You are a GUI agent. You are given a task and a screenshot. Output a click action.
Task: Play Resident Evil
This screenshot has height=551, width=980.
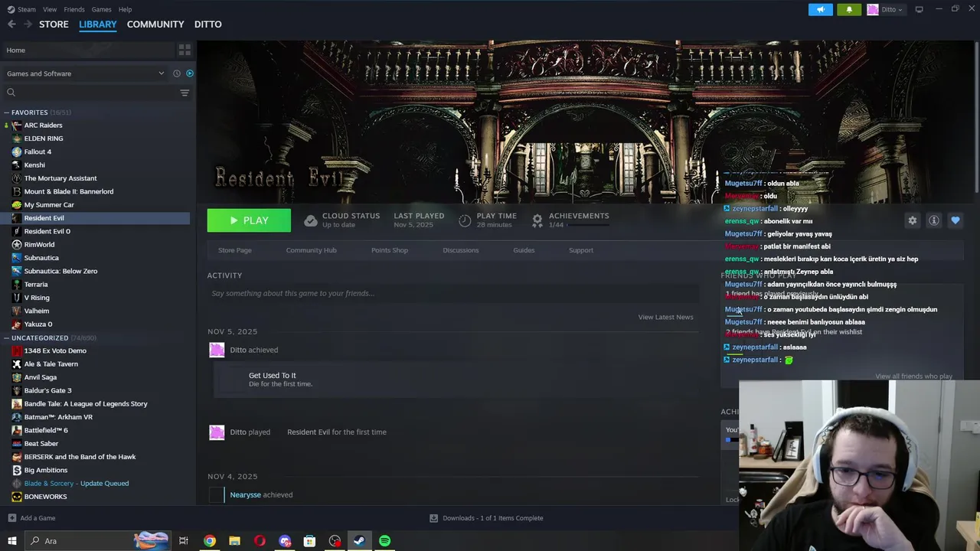(x=249, y=220)
